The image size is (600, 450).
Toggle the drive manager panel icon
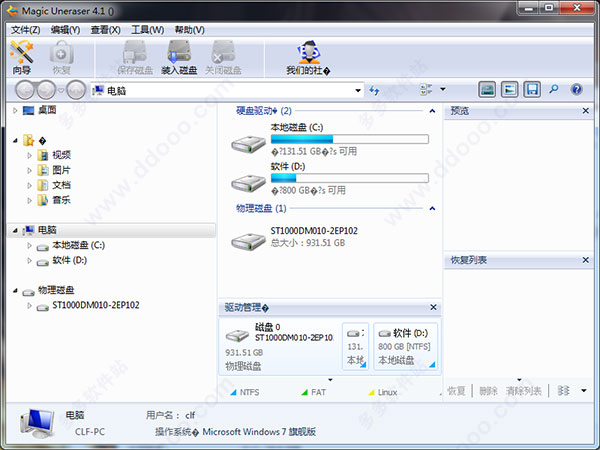(x=487, y=90)
